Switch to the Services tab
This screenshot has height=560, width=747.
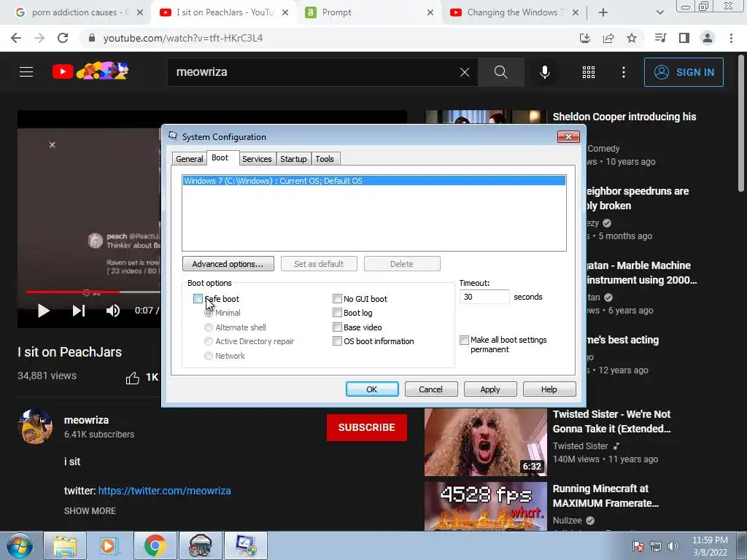click(257, 159)
